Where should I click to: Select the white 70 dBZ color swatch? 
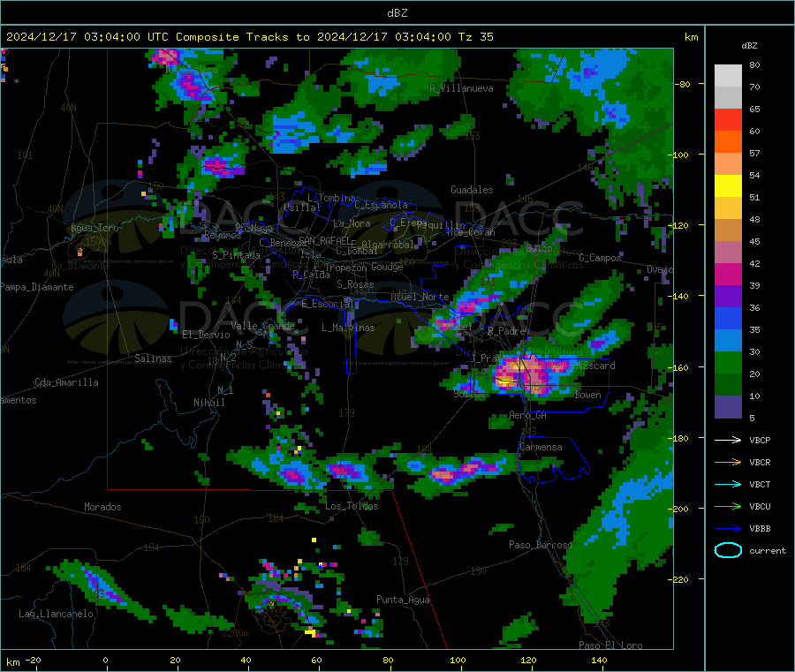point(728,76)
